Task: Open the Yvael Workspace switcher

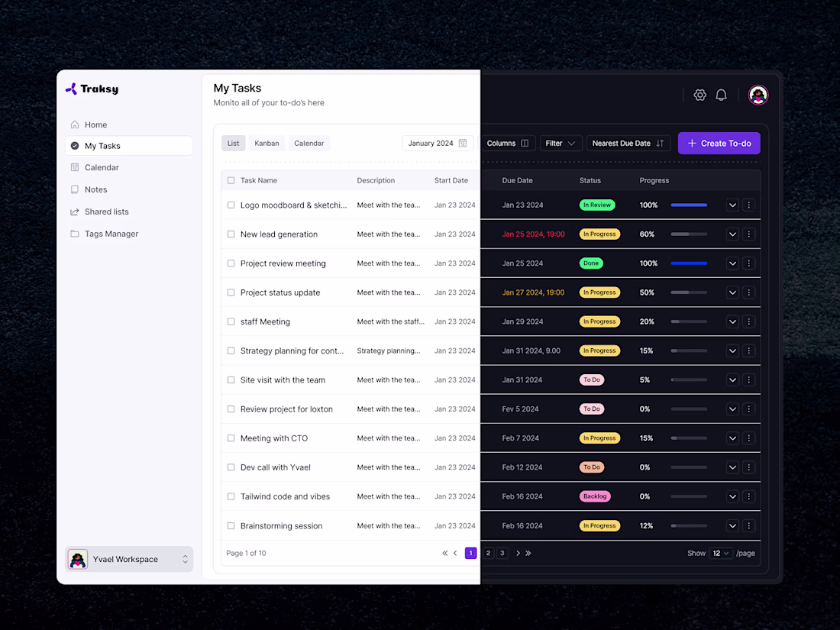Action: [x=128, y=559]
